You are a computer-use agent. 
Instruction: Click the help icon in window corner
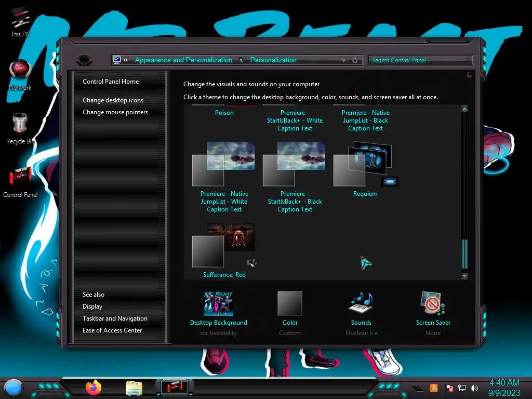point(469,75)
